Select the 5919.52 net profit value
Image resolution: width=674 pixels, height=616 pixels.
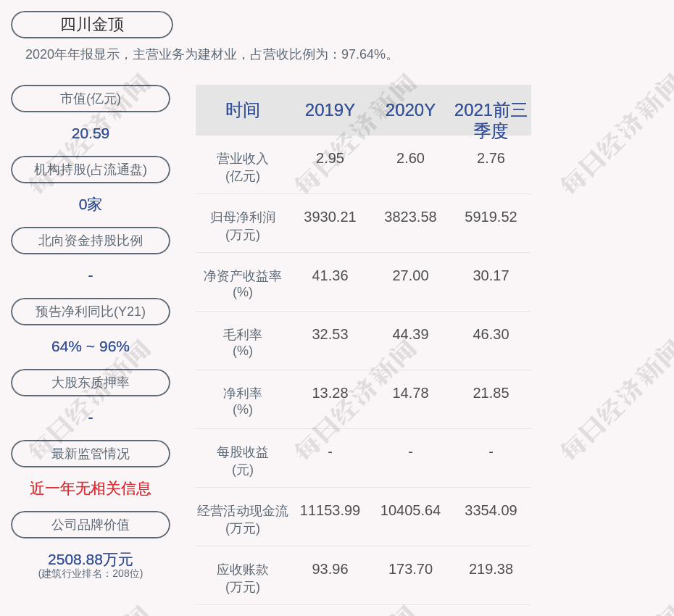point(491,217)
